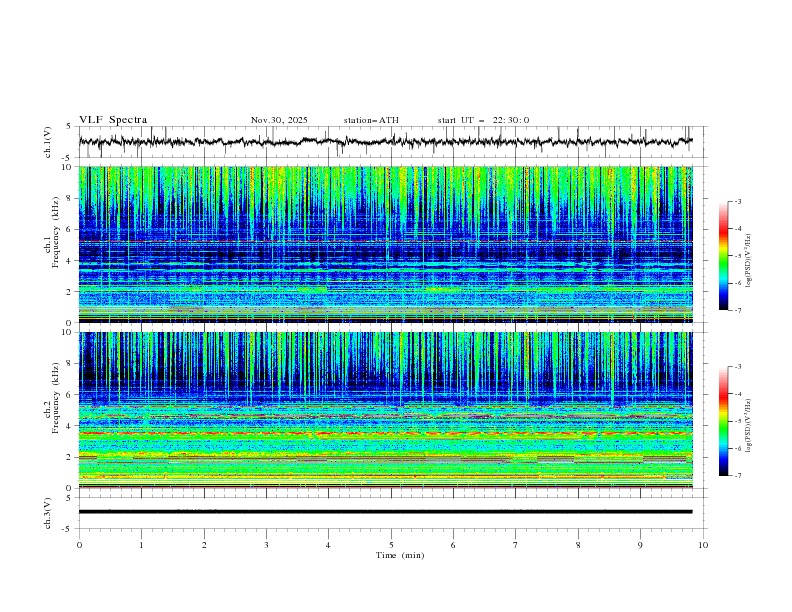Click the "-7" value below ch.2 colorbar
This screenshot has height=612, width=792.
pyautogui.click(x=737, y=476)
